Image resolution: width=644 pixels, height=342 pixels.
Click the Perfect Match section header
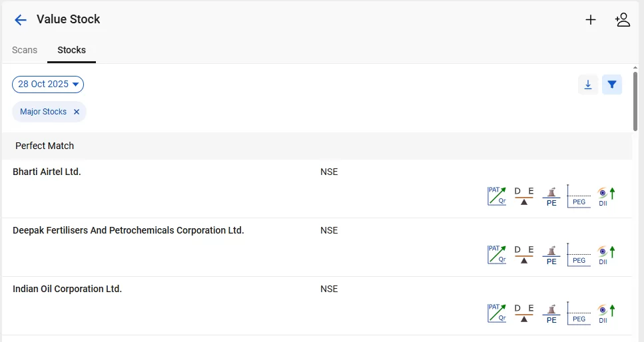point(45,146)
